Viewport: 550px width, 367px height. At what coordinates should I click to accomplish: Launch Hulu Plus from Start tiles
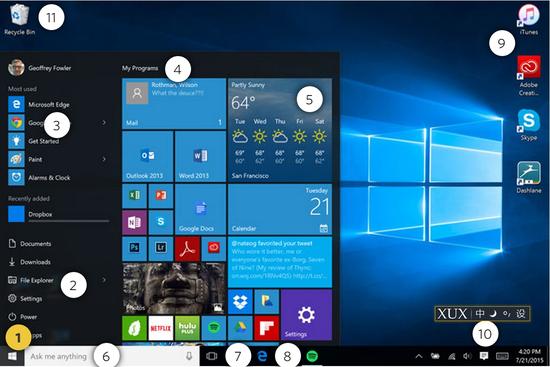coord(187,328)
